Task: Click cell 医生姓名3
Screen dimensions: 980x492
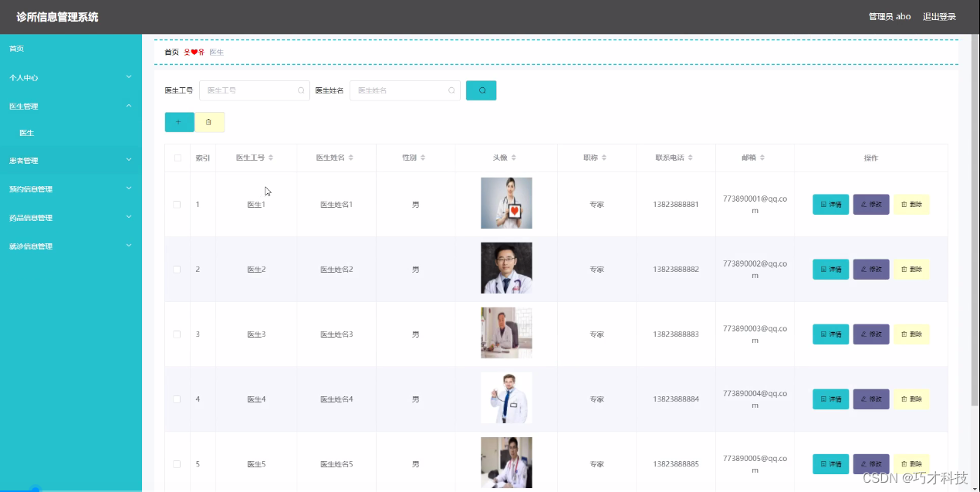Action: [336, 334]
